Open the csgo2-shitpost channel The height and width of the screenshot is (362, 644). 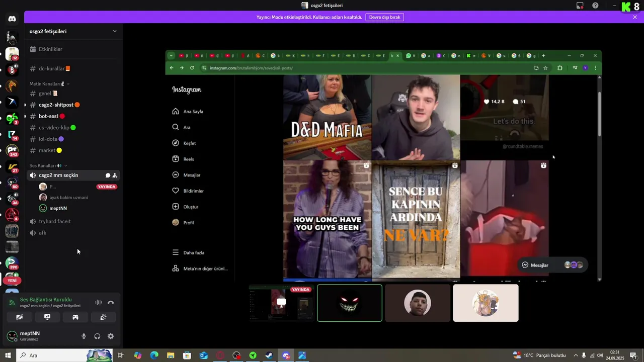[x=73, y=105]
